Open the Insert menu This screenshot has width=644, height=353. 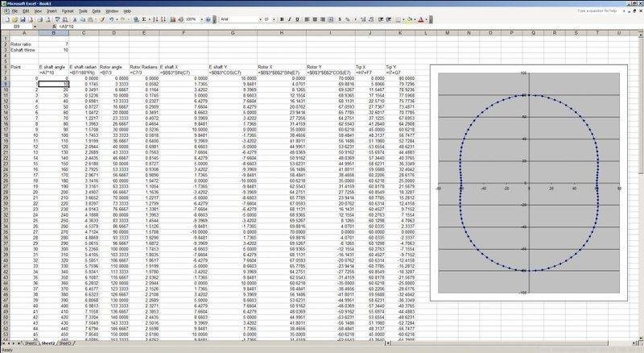50,11
